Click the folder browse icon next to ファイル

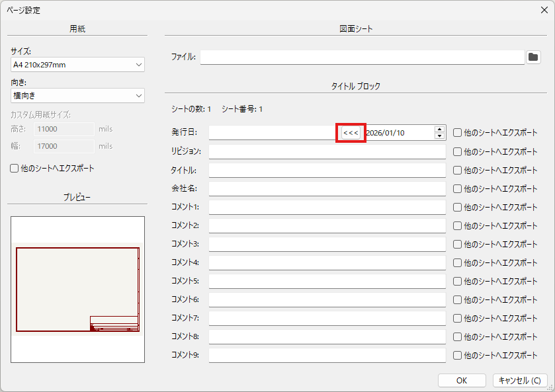tap(533, 58)
